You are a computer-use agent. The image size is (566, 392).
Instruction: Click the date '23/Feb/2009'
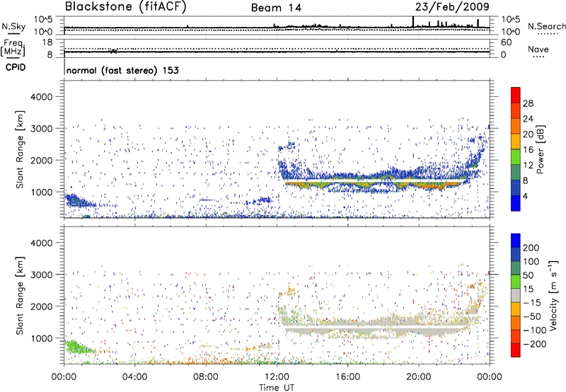pos(452,7)
